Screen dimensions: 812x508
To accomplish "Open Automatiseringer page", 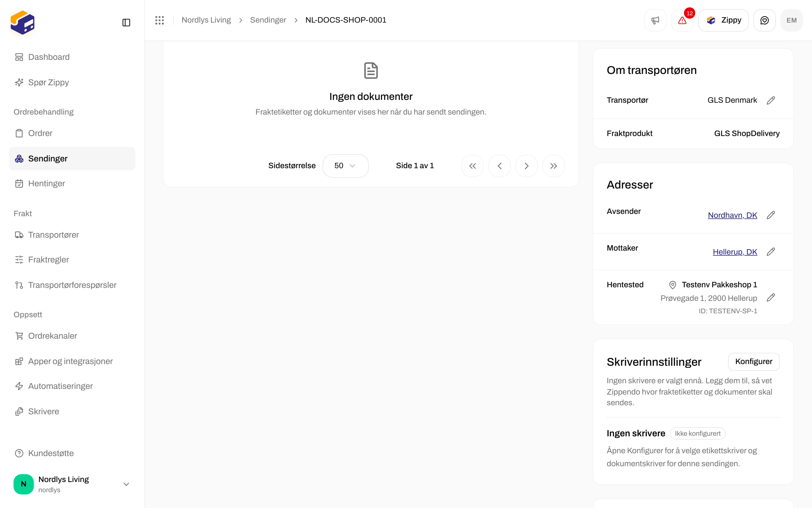I will (x=72, y=386).
